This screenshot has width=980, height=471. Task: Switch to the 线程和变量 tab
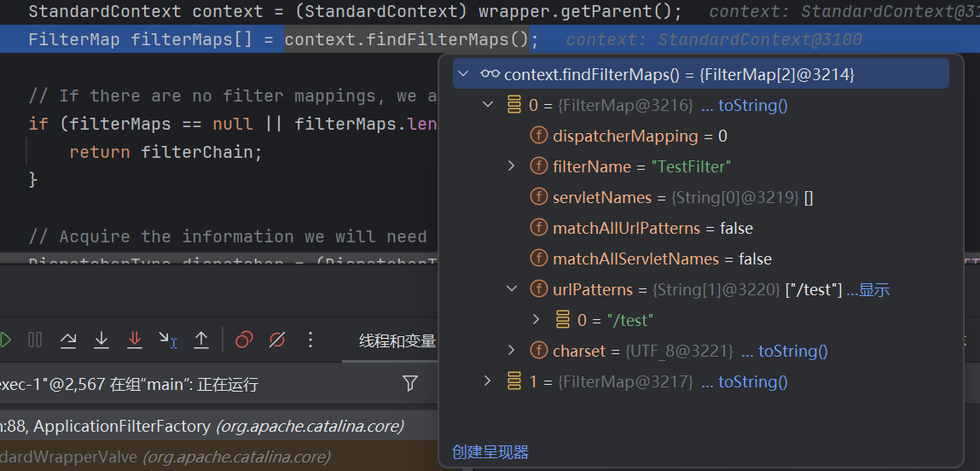[x=397, y=341]
